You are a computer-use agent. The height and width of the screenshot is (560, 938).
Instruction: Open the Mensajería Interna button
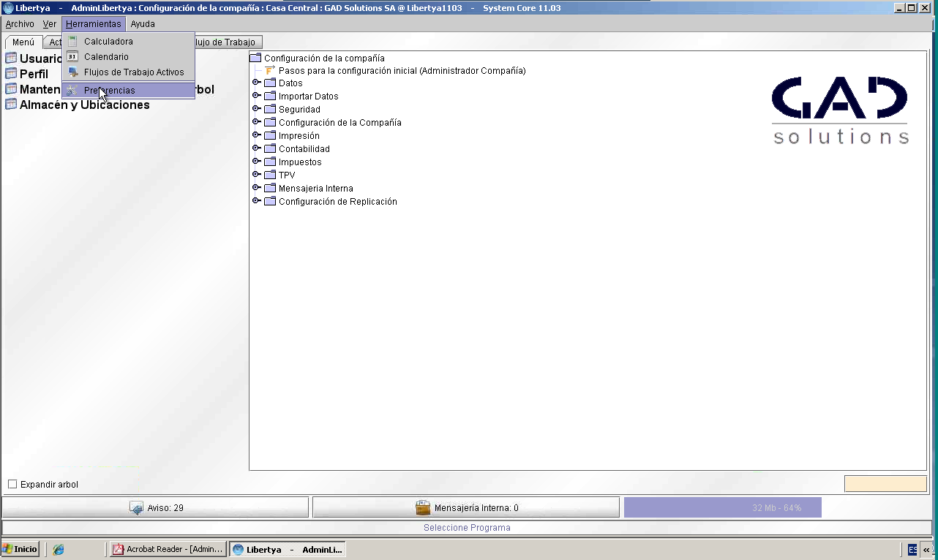pyautogui.click(x=466, y=507)
